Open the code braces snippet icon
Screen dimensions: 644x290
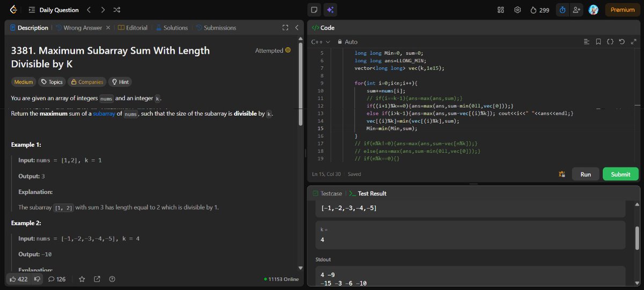click(x=610, y=42)
